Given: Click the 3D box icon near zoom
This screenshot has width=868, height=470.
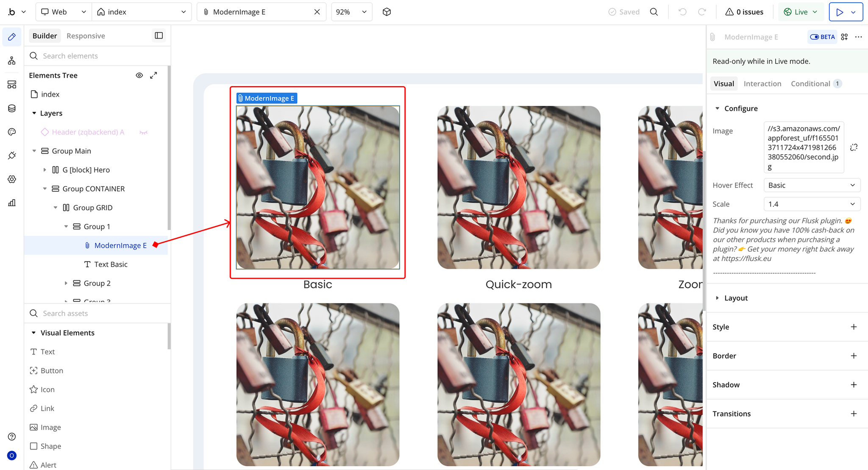Looking at the screenshot, I should pos(387,12).
